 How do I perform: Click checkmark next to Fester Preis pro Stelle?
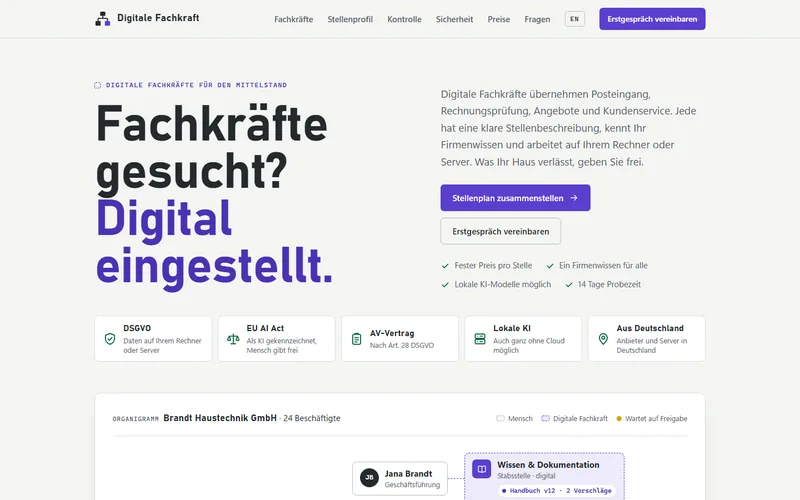point(445,266)
